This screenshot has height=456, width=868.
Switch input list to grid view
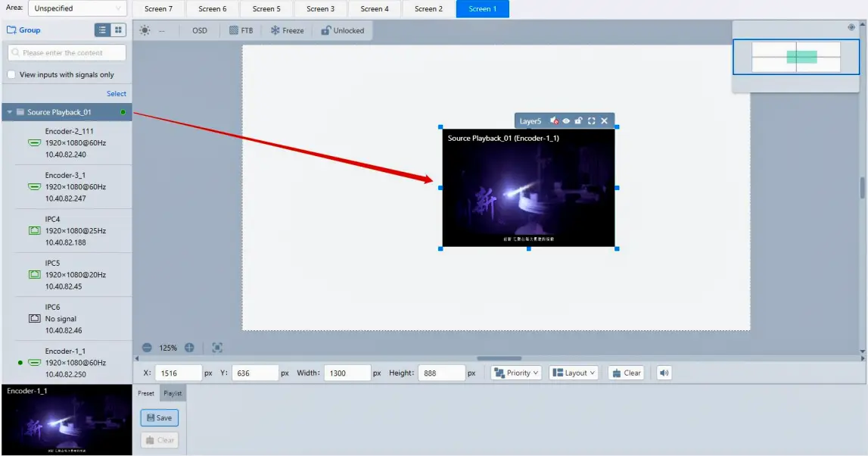118,30
